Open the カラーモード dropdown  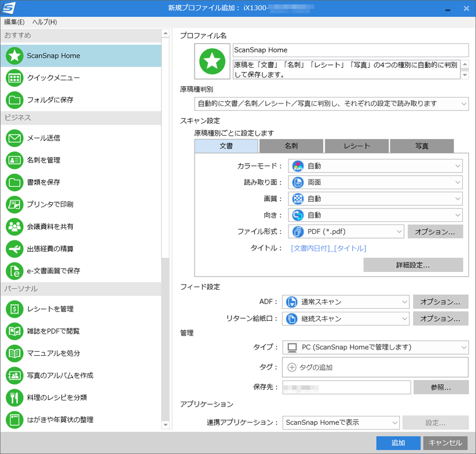click(x=375, y=166)
